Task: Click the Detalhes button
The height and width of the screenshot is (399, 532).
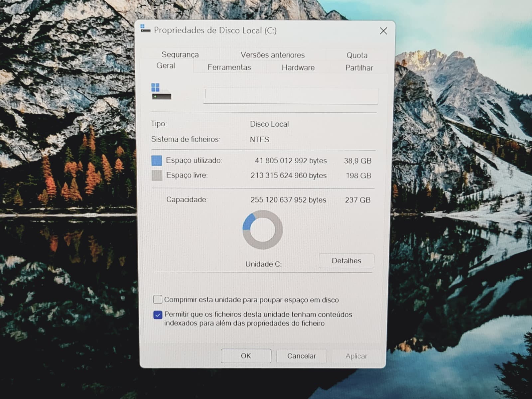Action: pyautogui.click(x=346, y=261)
